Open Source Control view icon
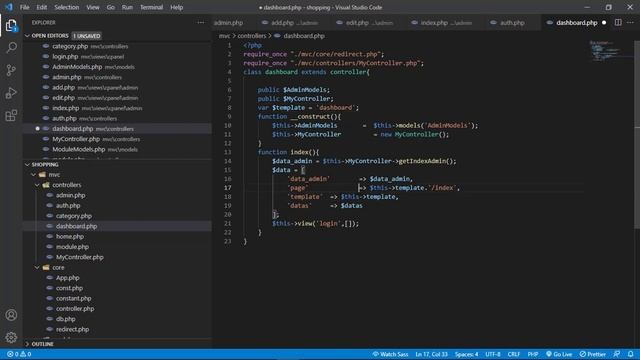The image size is (640, 360). point(11,70)
